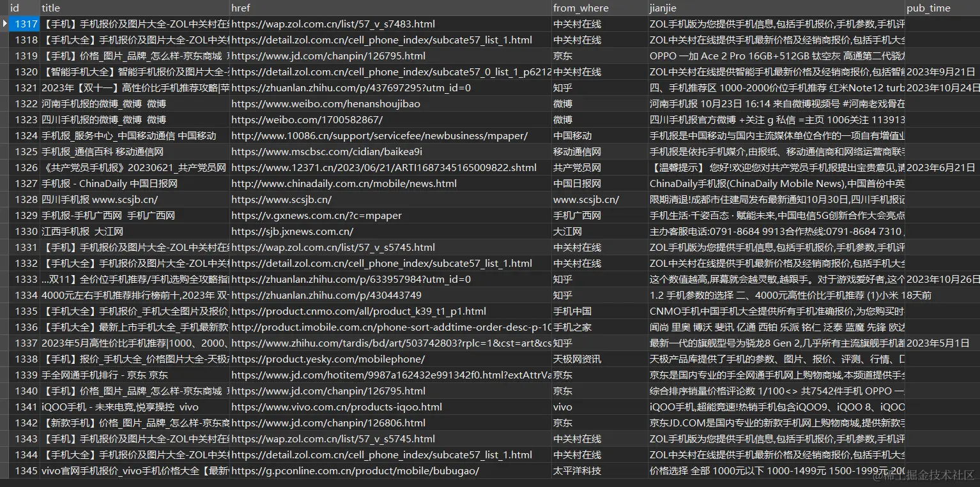
Task: Click from_where cell '移动通信网'
Action: pyautogui.click(x=577, y=152)
